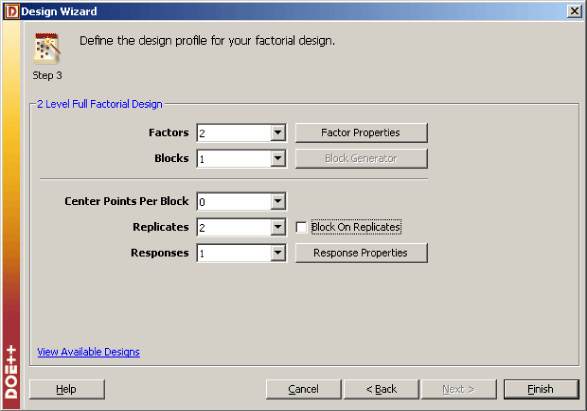This screenshot has width=587, height=411.
Task: Click the DOE++ logo on sidebar
Action: tap(11, 372)
